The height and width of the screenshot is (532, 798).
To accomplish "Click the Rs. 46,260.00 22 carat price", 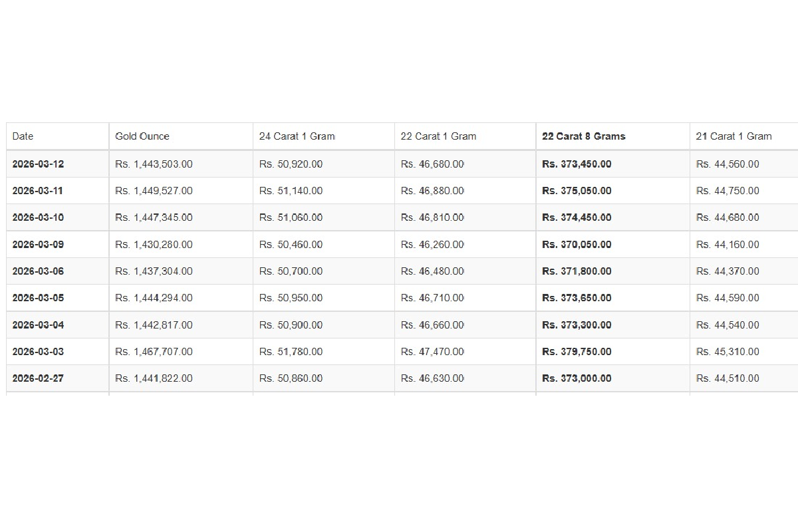I will (432, 245).
